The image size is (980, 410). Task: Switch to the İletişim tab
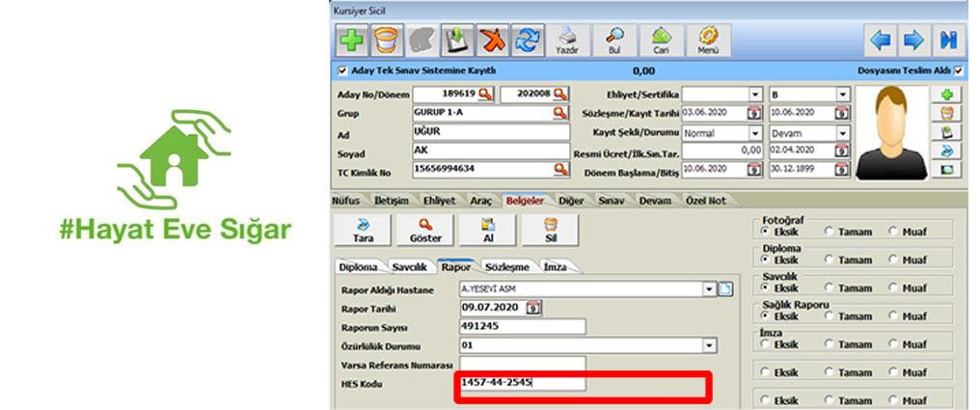pos(391,201)
